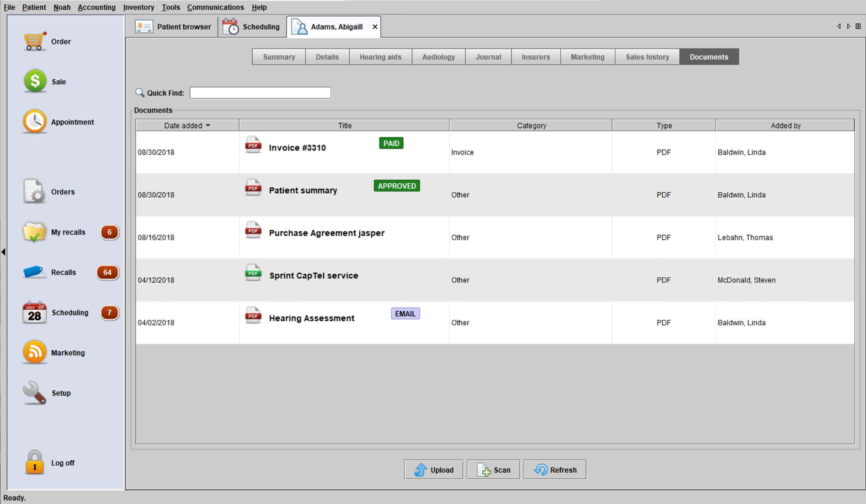Screen dimensions: 866x504
Task: Open the Orders document gear icon
Action: [x=34, y=191]
